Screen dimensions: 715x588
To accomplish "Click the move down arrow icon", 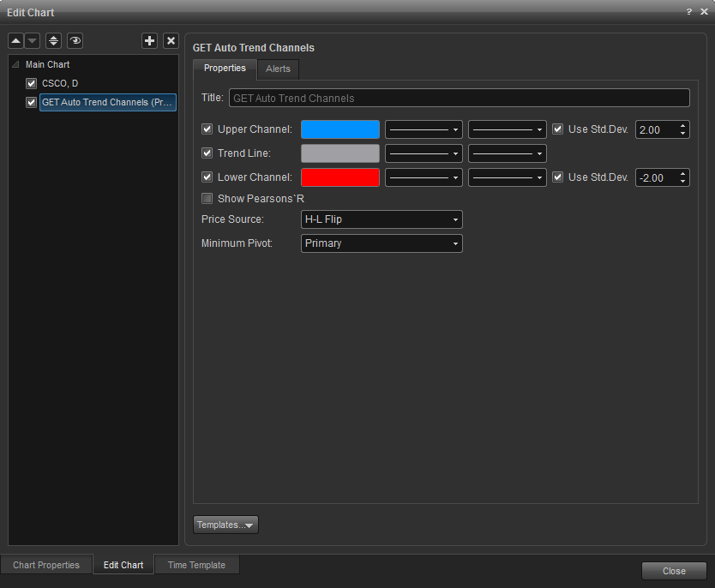I will click(x=33, y=41).
